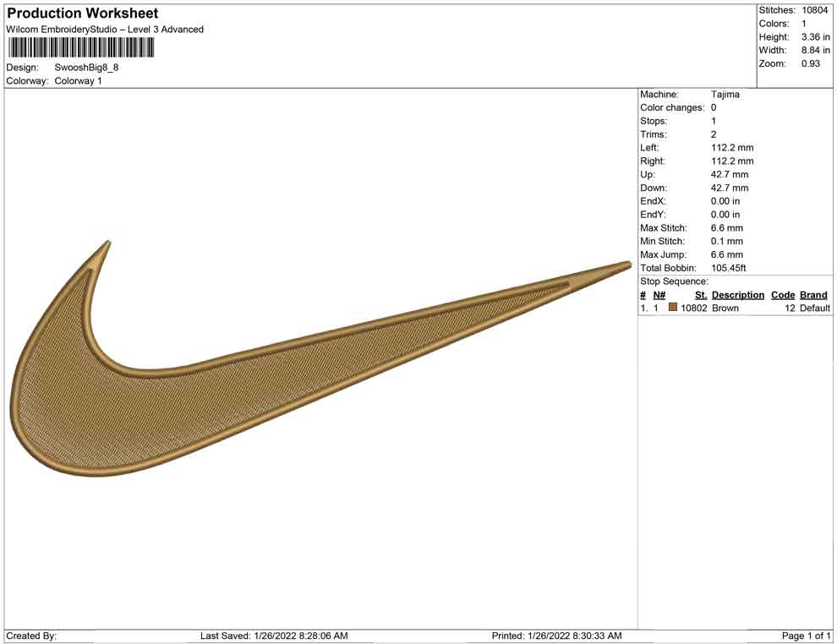837x644 pixels.
Task: Click the brown color swatch in stop sequence
Action: (x=673, y=308)
